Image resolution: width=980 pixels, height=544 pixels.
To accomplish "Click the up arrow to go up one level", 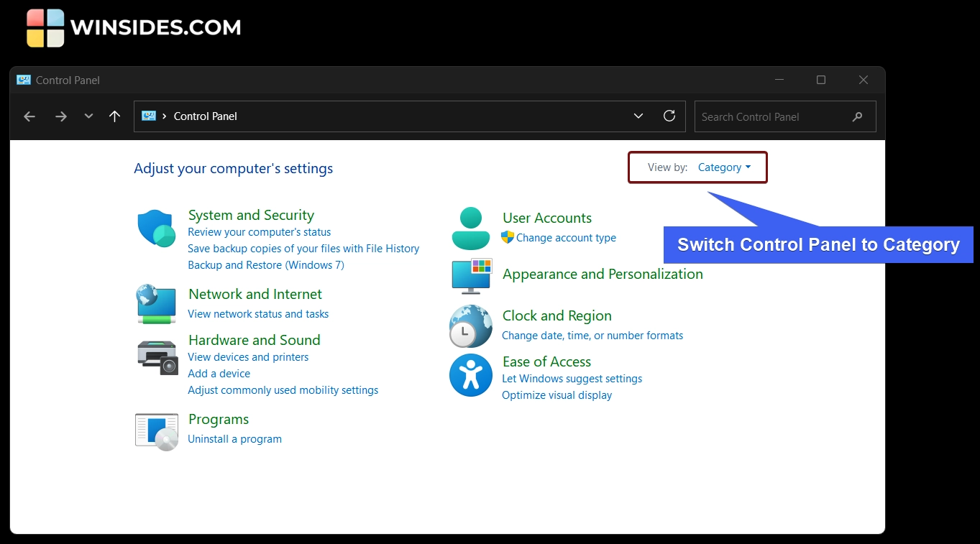I will [x=114, y=116].
